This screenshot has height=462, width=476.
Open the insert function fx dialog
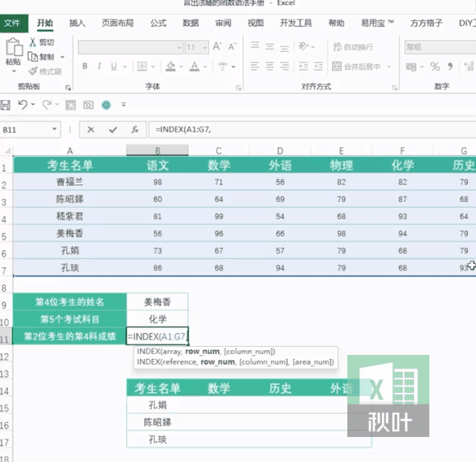[x=135, y=130]
